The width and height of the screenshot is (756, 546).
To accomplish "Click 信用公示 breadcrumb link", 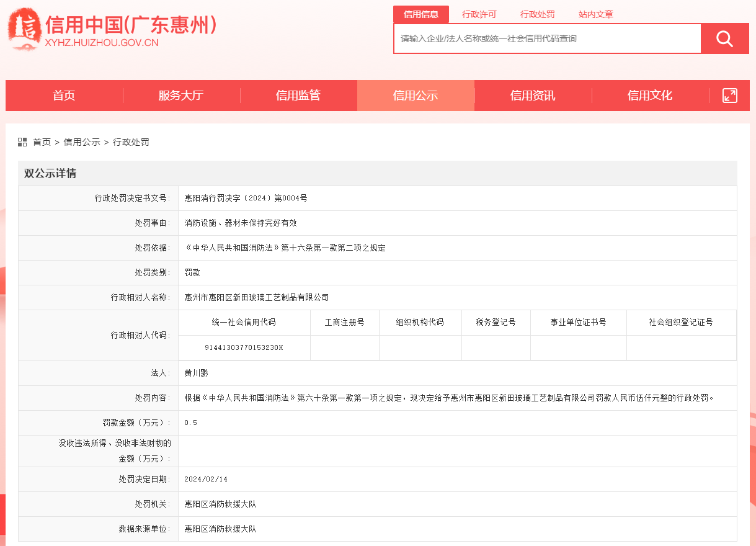I will pos(82,142).
